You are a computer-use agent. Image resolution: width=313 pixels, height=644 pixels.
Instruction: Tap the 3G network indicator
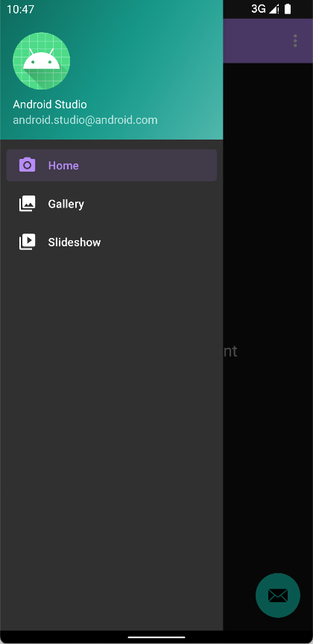coord(259,9)
